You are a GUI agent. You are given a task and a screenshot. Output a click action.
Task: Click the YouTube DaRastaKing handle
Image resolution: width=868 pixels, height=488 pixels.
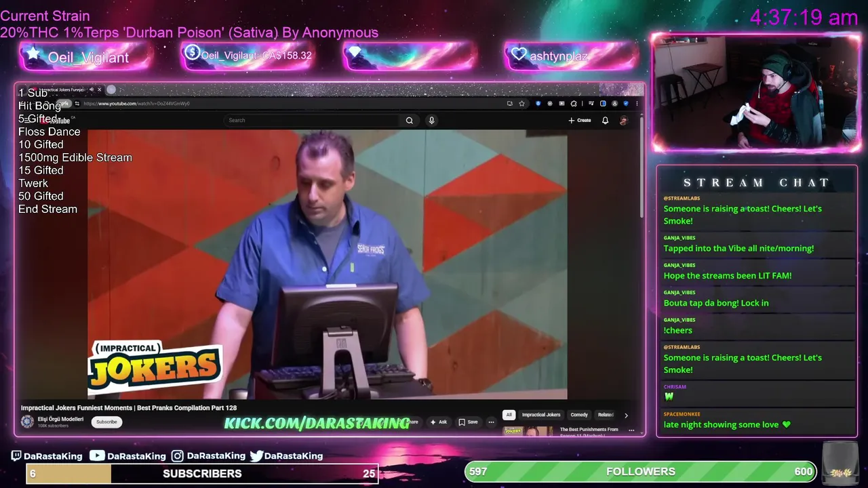136,456
